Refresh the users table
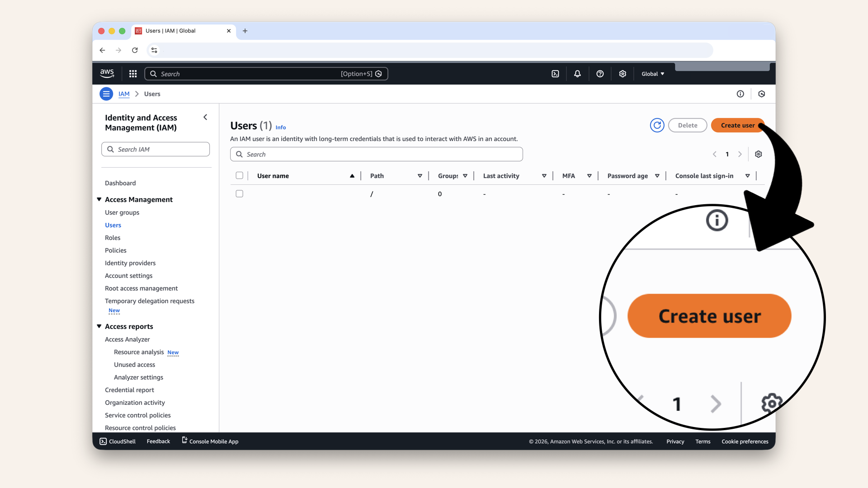 point(657,125)
